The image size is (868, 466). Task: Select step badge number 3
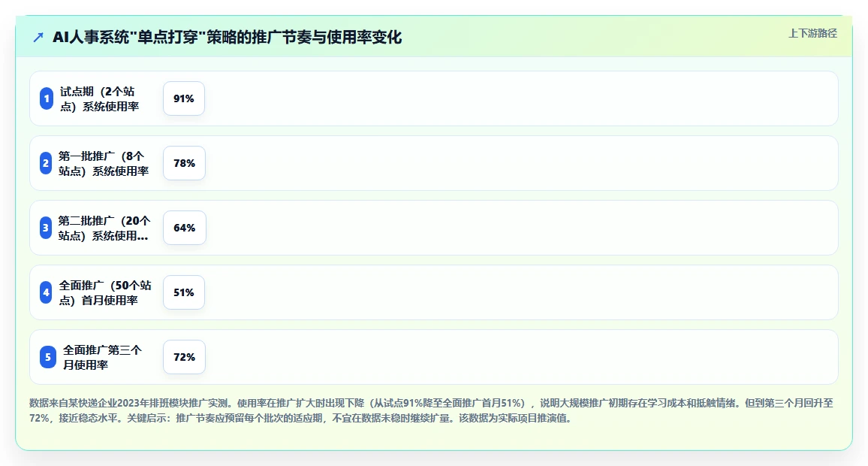click(x=46, y=228)
